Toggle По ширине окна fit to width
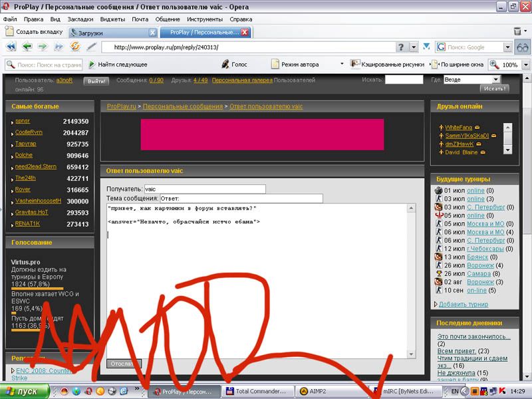The width and height of the screenshot is (532, 399). pos(458,64)
